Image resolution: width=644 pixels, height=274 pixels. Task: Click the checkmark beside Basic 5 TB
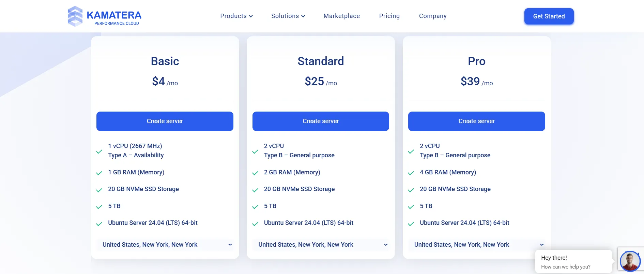click(99, 207)
